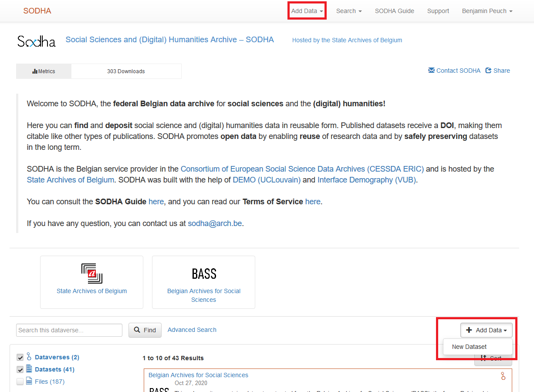Click the Find button with magnifier
The height and width of the screenshot is (392, 534).
pos(145,330)
